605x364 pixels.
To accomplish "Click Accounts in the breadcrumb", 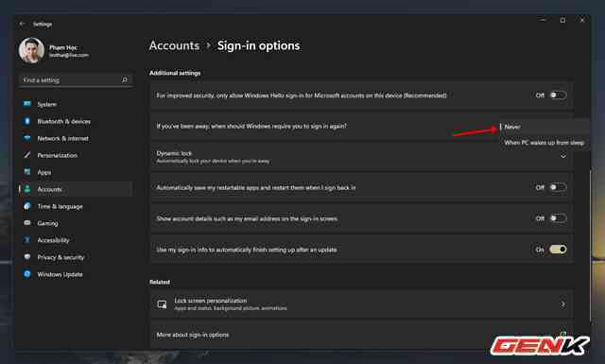I will tap(174, 45).
